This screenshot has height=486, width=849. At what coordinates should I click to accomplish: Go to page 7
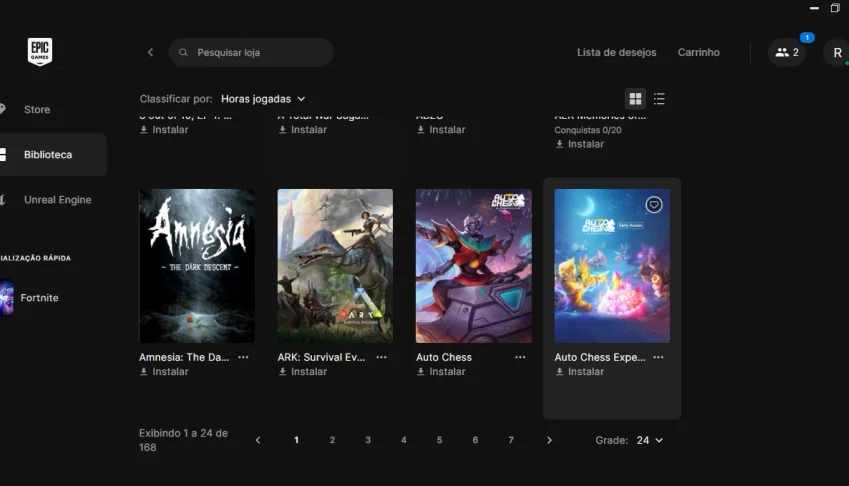point(511,440)
